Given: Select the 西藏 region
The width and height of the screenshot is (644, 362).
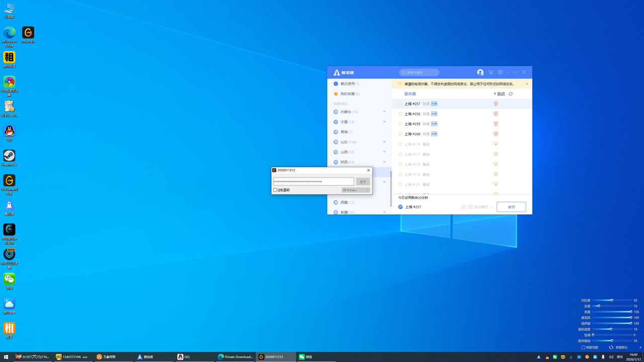Looking at the screenshot, I should 359,202.
